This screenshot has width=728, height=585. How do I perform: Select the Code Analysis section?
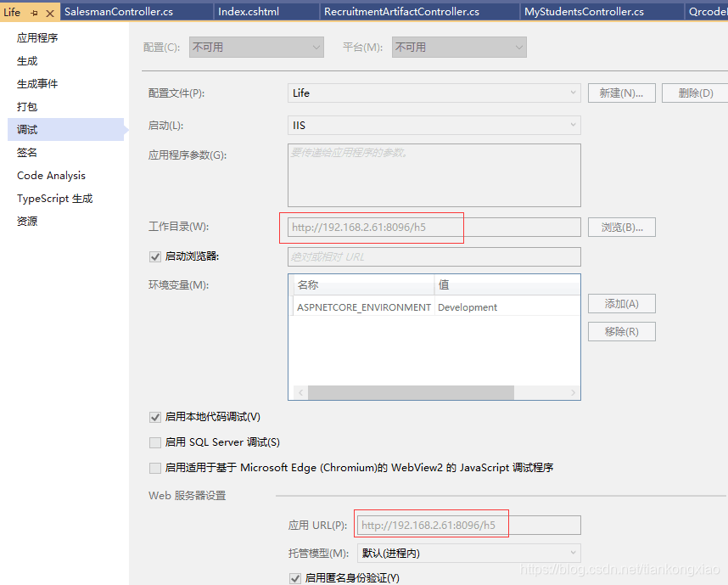(x=49, y=175)
